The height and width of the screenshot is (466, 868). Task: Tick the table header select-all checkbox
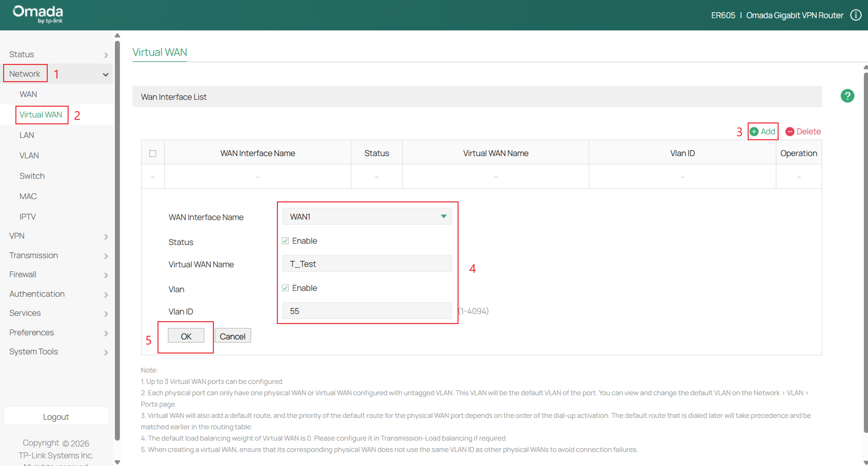point(153,154)
